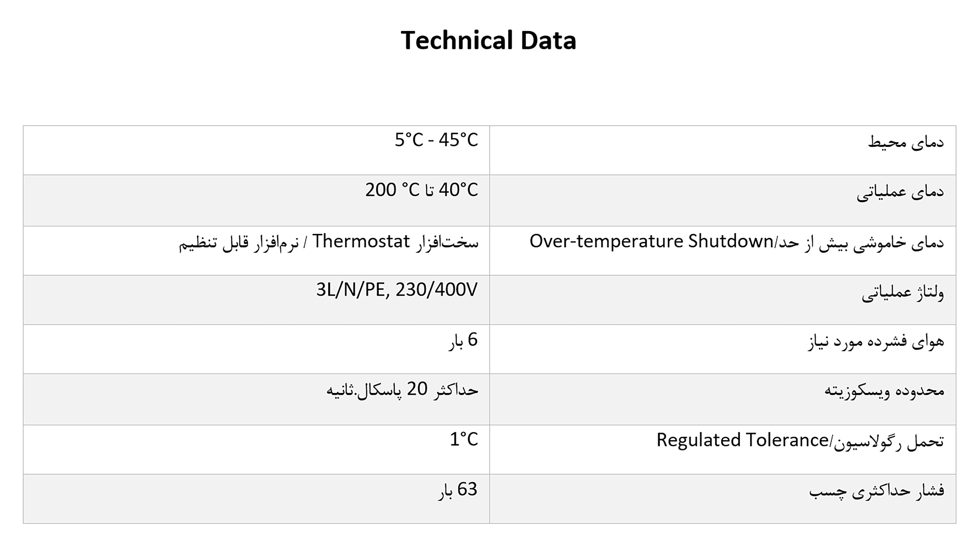The width and height of the screenshot is (980, 544).
Task: Click the 1°C tolerance value
Action: point(464,440)
